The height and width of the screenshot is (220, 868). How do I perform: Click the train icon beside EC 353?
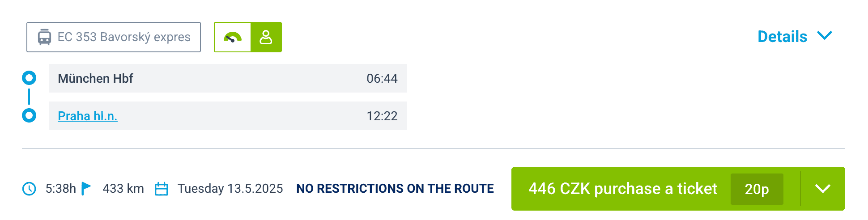tap(44, 37)
